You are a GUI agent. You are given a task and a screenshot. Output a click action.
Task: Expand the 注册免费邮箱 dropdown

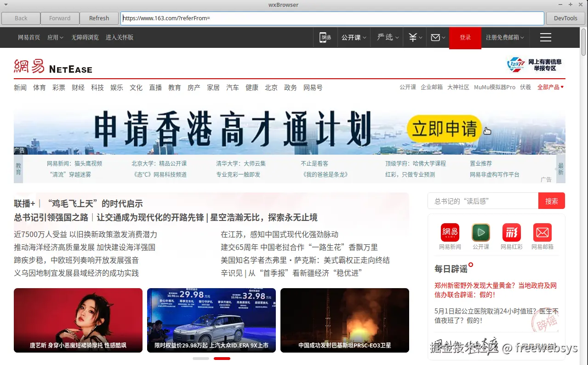click(x=505, y=37)
